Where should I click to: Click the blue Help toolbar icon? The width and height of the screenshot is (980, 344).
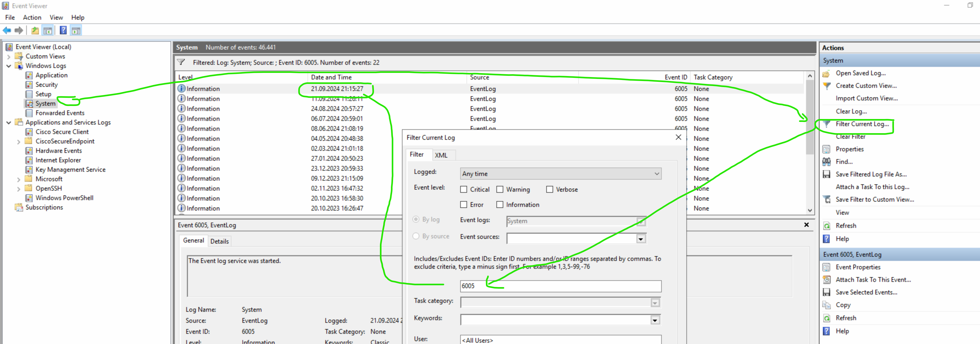pyautogui.click(x=63, y=30)
